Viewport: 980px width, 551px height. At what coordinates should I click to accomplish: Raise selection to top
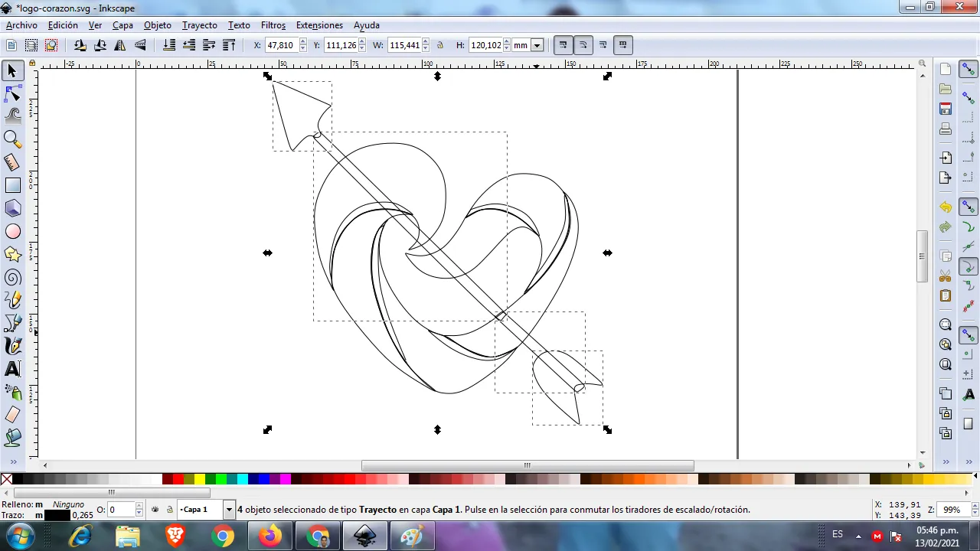pyautogui.click(x=229, y=45)
